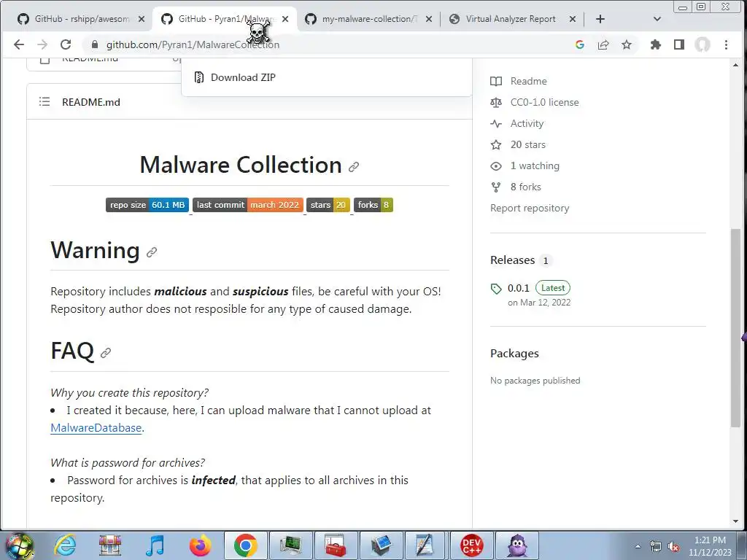
Task: Copy Malware Collection heading anchor link
Action: 354,167
